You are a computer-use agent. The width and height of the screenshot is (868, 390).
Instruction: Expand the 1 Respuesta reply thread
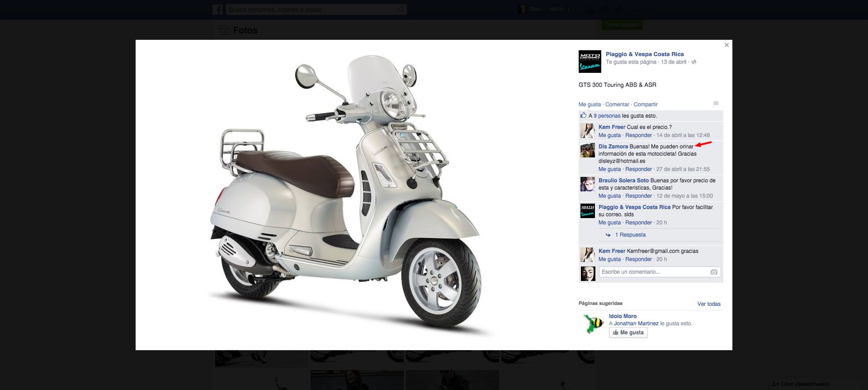(x=632, y=235)
